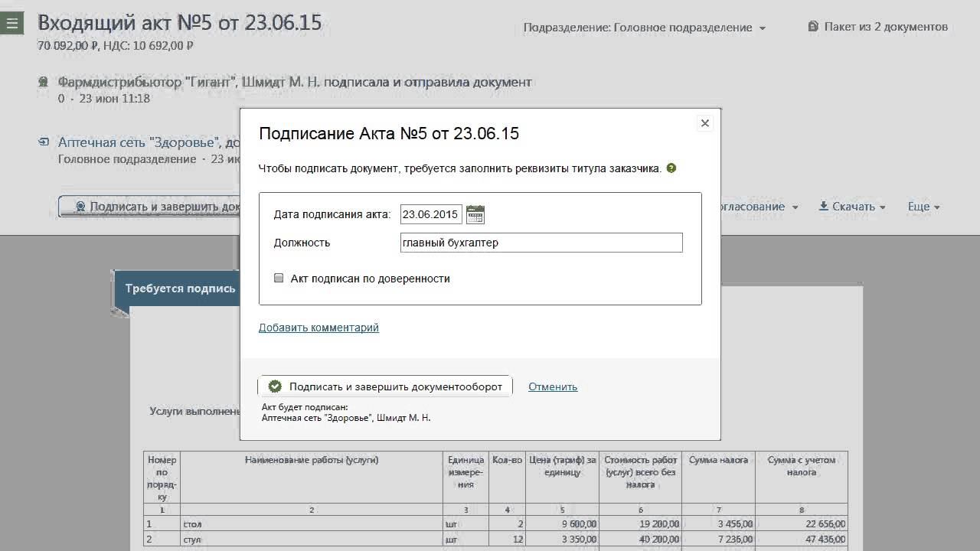
Task: Click 'Подписать и завершить документооборот' button in dialog
Action: pos(385,386)
